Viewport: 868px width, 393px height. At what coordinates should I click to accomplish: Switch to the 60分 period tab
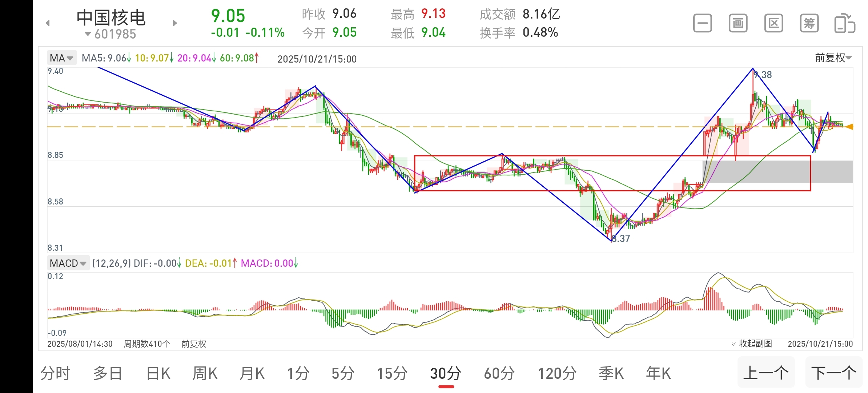pyautogui.click(x=499, y=373)
